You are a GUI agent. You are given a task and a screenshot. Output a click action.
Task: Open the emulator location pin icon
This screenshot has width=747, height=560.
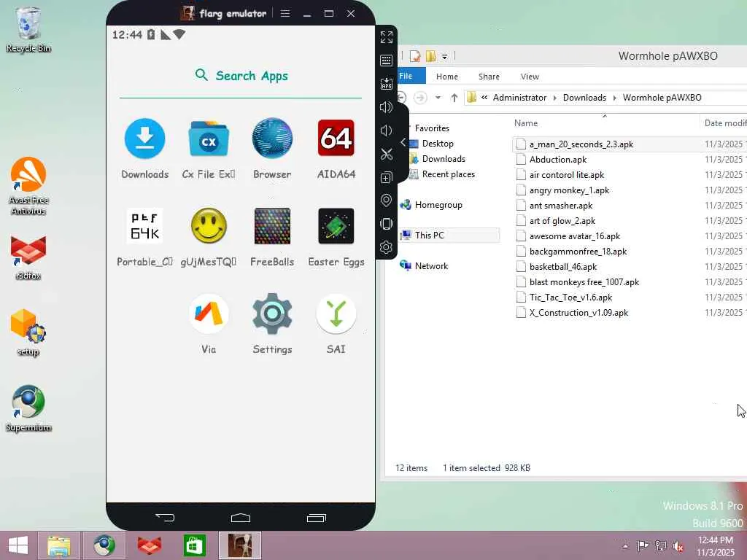click(387, 201)
